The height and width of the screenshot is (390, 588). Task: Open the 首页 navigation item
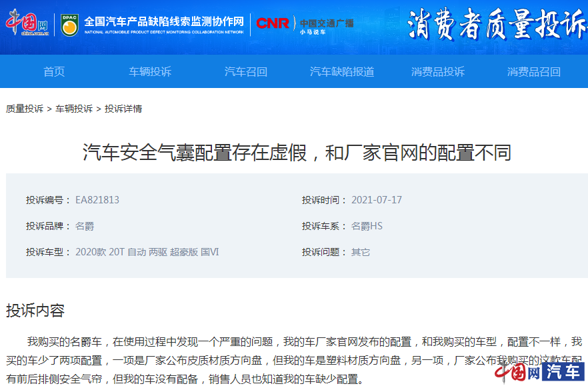tap(53, 71)
